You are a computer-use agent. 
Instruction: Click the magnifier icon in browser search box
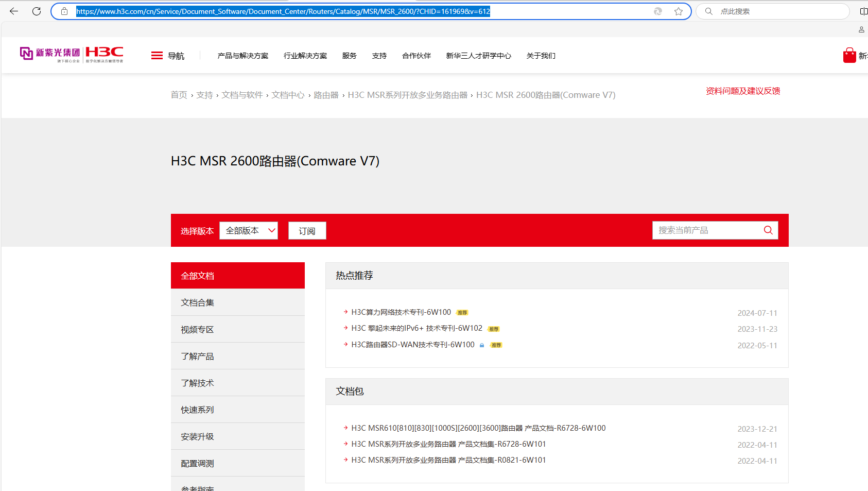pyautogui.click(x=709, y=11)
